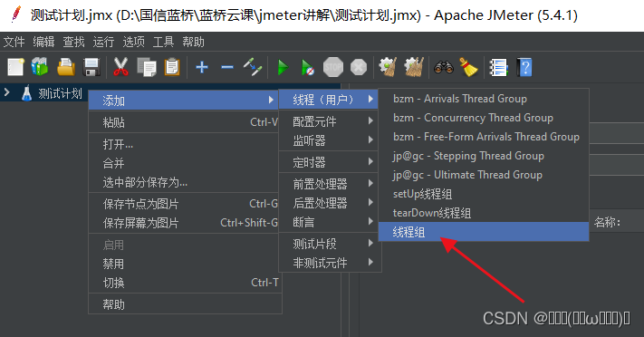The image size is (644, 337).
Task: Open the 查找 menu
Action: click(x=74, y=42)
